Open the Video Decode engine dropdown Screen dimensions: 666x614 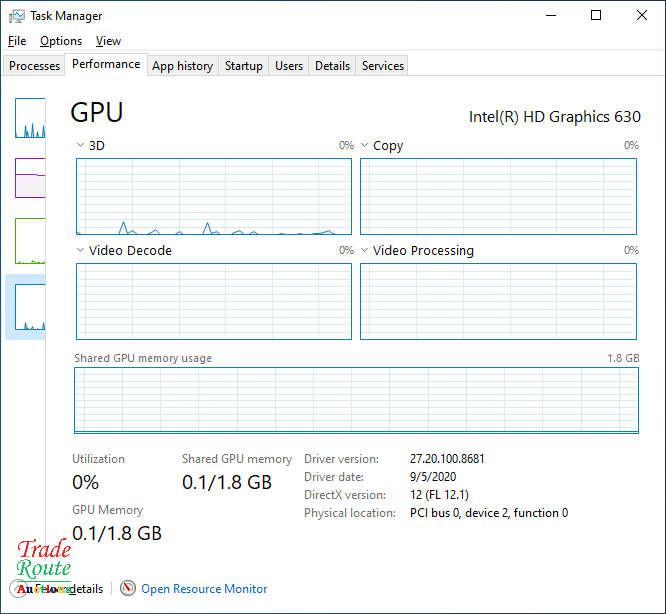pyautogui.click(x=80, y=250)
